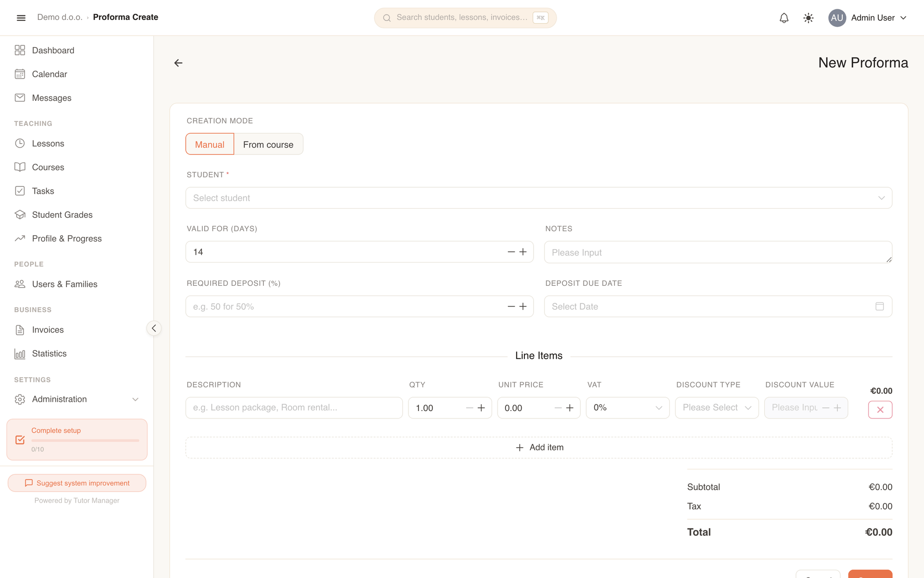Viewport: 924px width, 578px height.
Task: Decrease required deposit with minus
Action: click(x=511, y=307)
